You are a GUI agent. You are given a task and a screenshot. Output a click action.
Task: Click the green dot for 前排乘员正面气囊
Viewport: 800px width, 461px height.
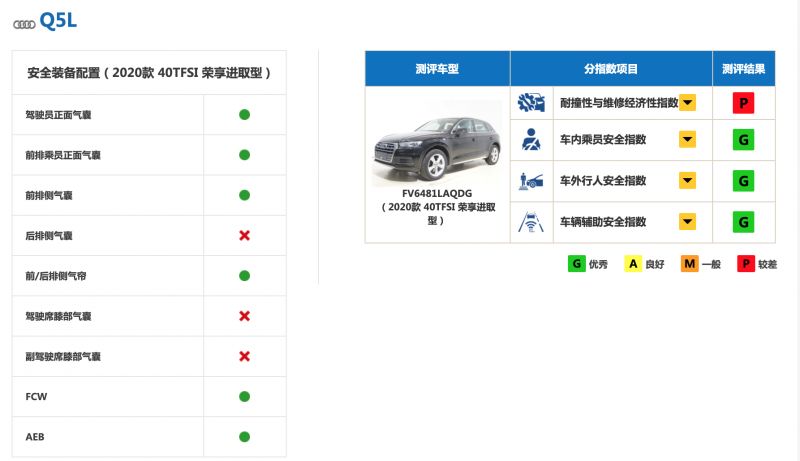click(244, 155)
